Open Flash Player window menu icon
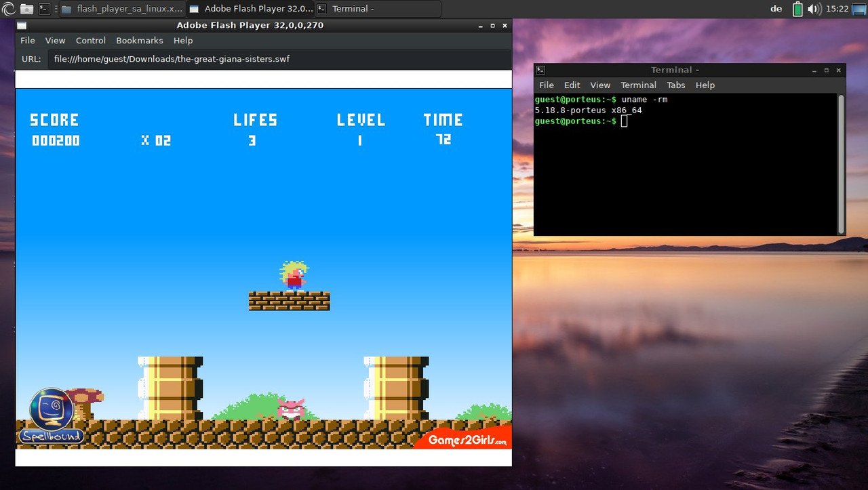 [22, 26]
